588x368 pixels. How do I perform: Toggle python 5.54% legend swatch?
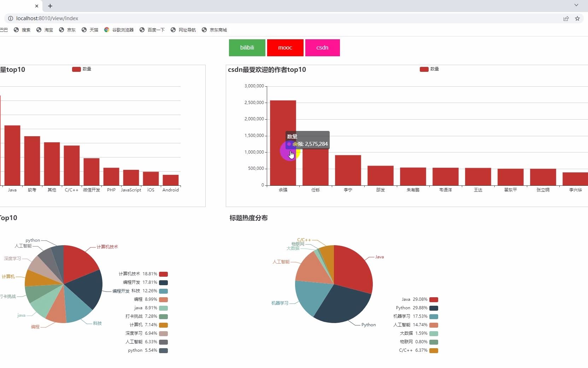coord(163,351)
